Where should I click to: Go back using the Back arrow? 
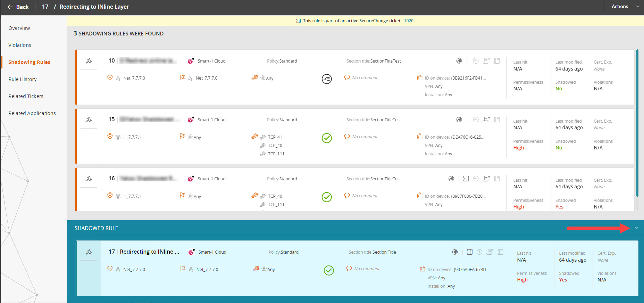point(18,7)
